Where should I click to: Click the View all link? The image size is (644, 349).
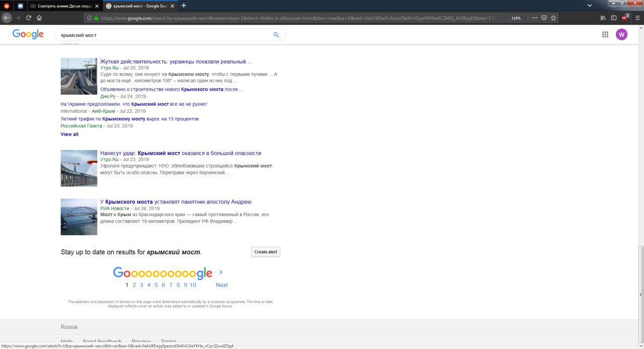pos(69,134)
